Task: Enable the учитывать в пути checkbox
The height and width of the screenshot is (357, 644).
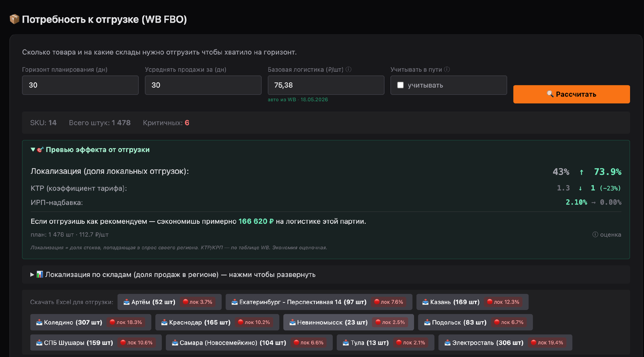Action: [400, 85]
